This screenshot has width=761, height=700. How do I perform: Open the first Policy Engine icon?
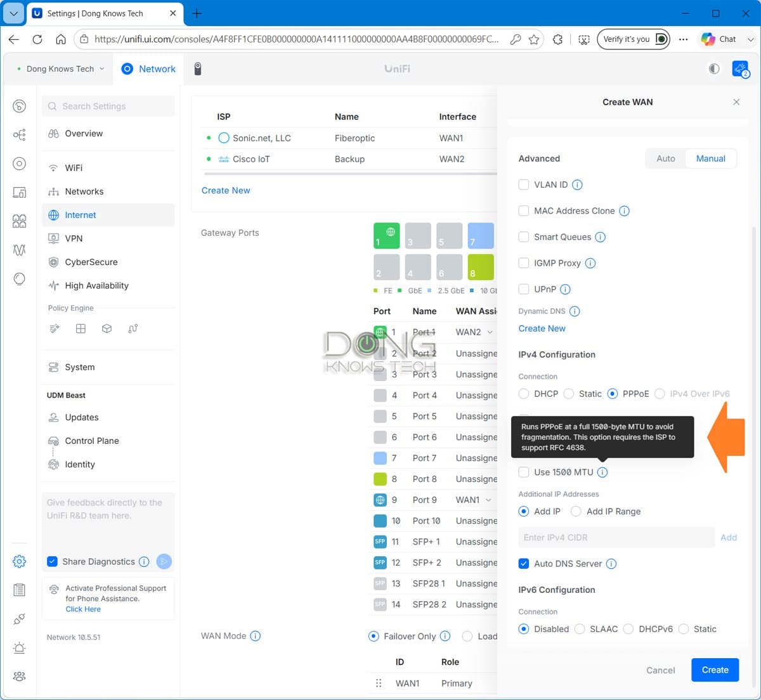[55, 328]
